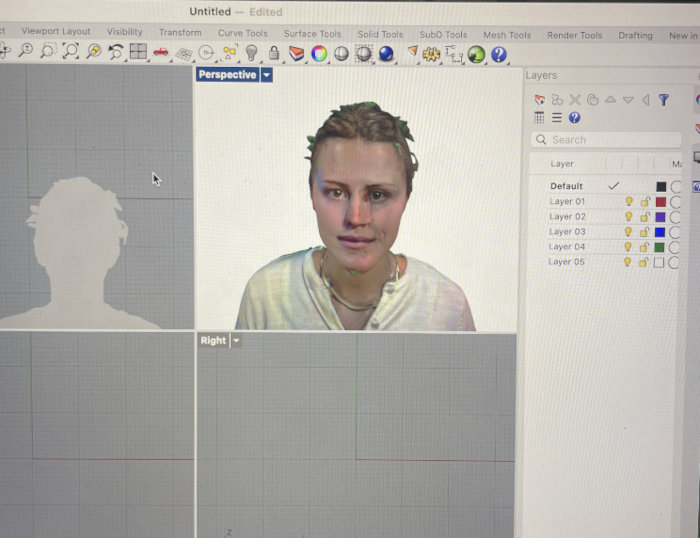Click the Perspective viewport title label
Screen dimensions: 700x538
tap(227, 75)
